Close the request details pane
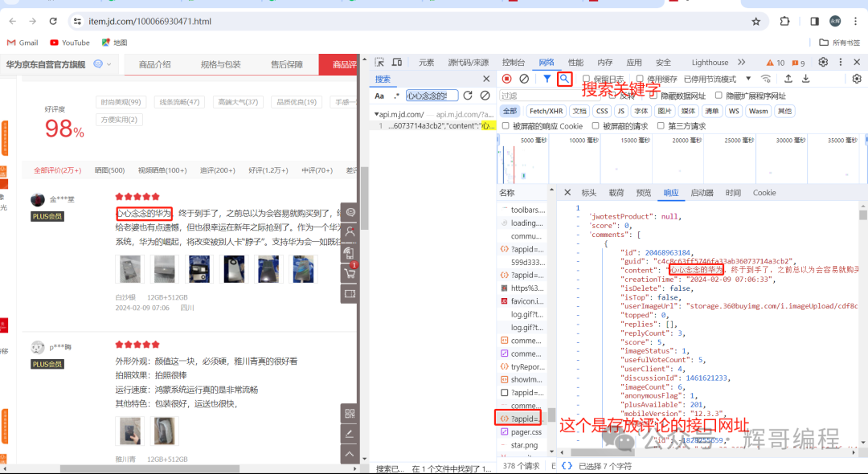868x474 pixels. 567,193
